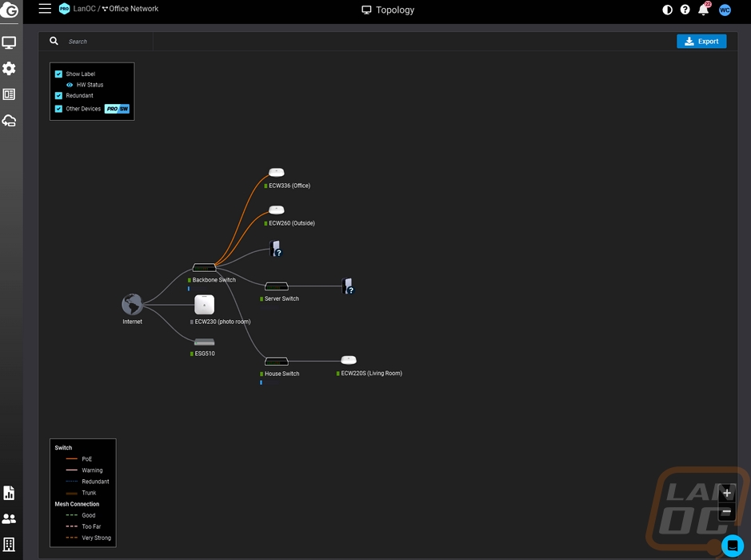Open the building icon in the left sidebar

[9, 544]
